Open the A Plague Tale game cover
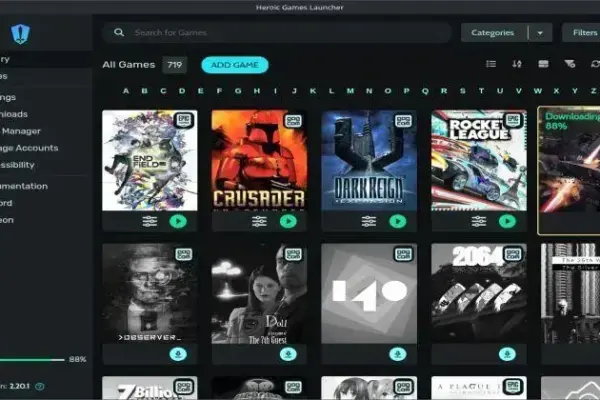 click(x=479, y=388)
